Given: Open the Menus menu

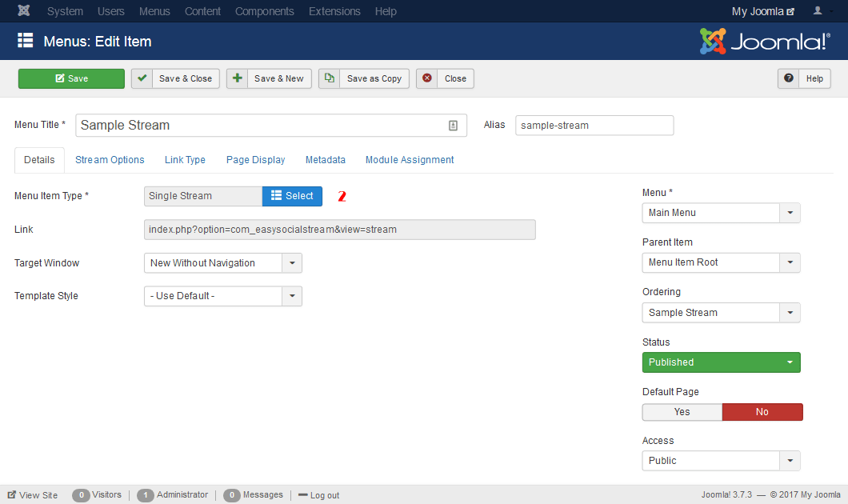Looking at the screenshot, I should (154, 11).
